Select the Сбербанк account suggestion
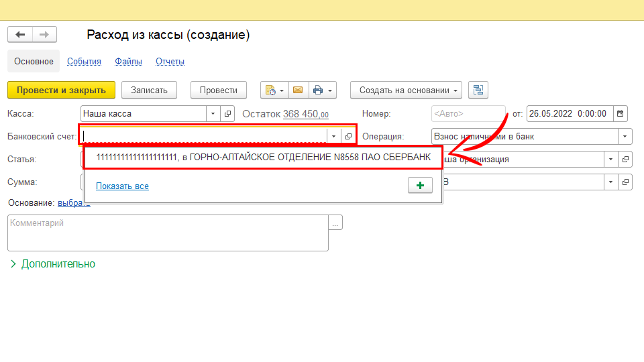The height and width of the screenshot is (362, 644). [x=263, y=158]
